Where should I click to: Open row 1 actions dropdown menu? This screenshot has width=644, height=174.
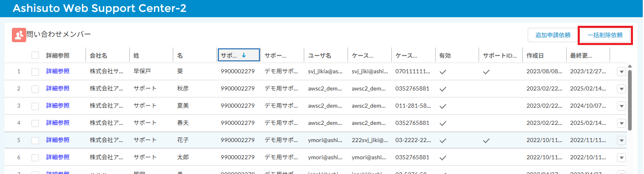click(621, 72)
